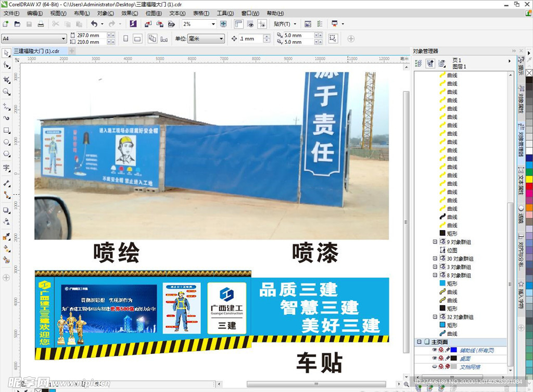The image size is (533, 392).
Task: Toggle Show Grid button
Action: tap(250, 24)
